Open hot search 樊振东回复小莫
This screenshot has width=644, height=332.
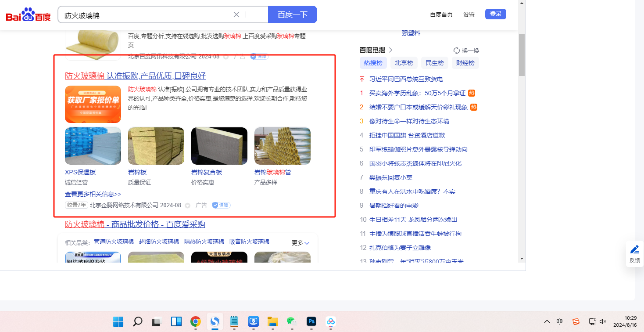[x=391, y=177]
